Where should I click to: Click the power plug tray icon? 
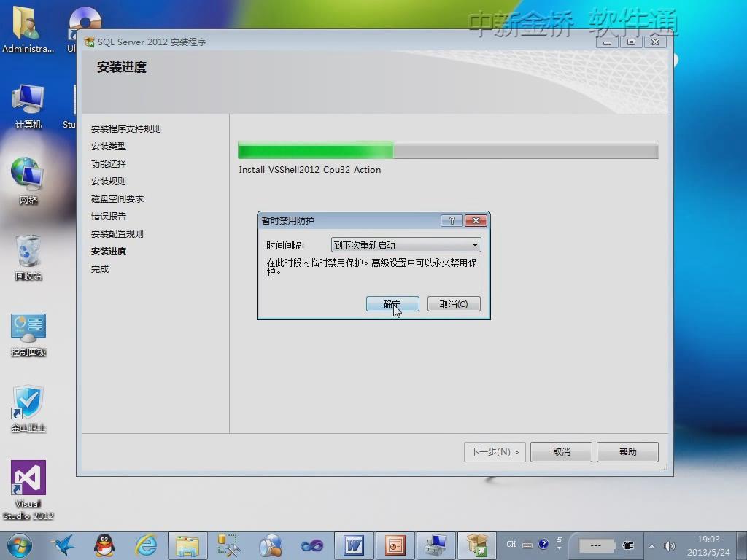(x=628, y=545)
